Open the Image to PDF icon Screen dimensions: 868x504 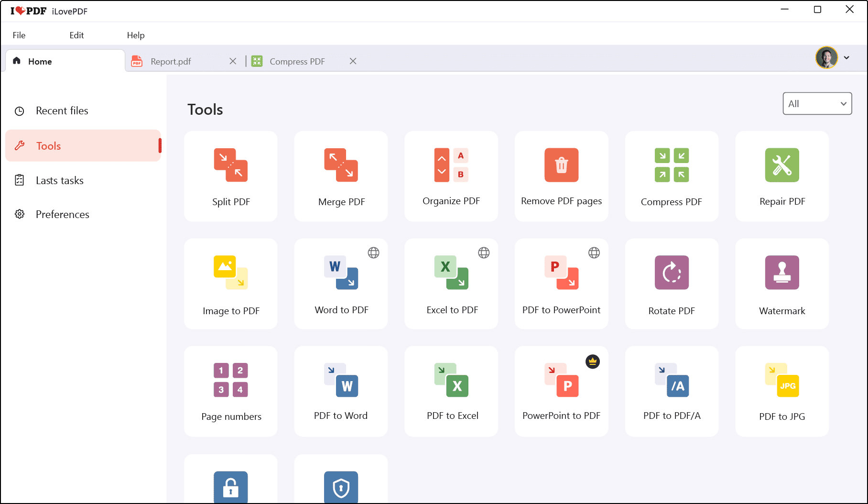[231, 273]
